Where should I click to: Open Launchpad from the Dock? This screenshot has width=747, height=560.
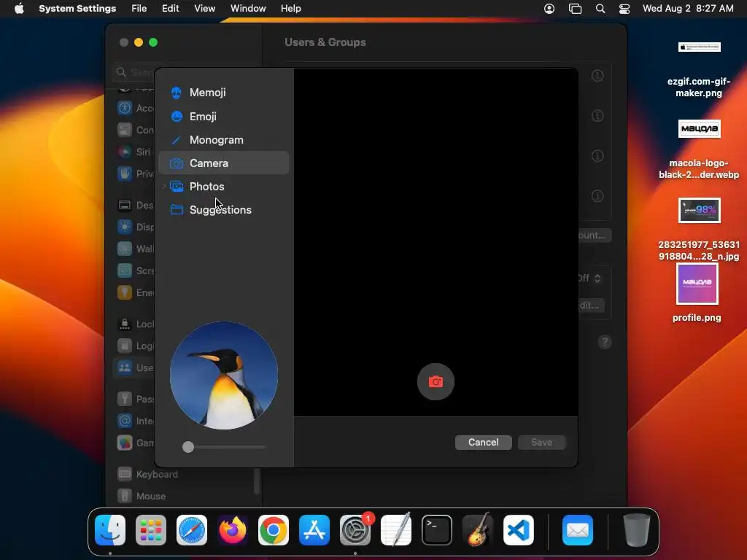point(151,530)
